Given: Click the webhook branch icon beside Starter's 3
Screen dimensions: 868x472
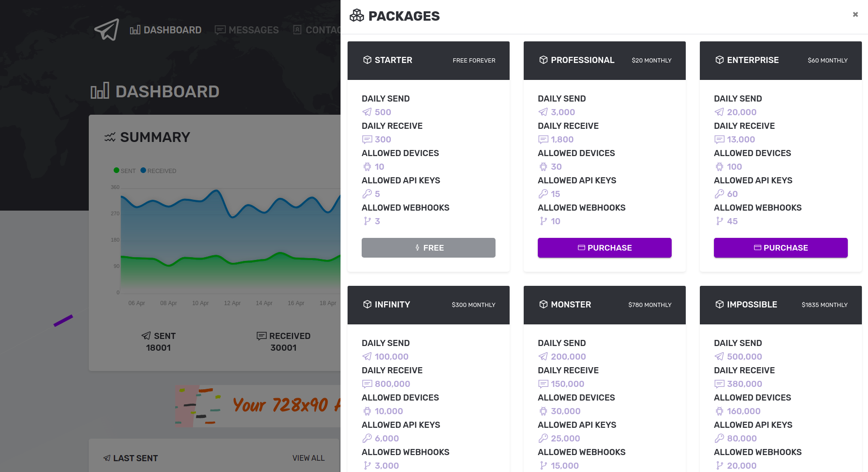Looking at the screenshot, I should pyautogui.click(x=367, y=221).
